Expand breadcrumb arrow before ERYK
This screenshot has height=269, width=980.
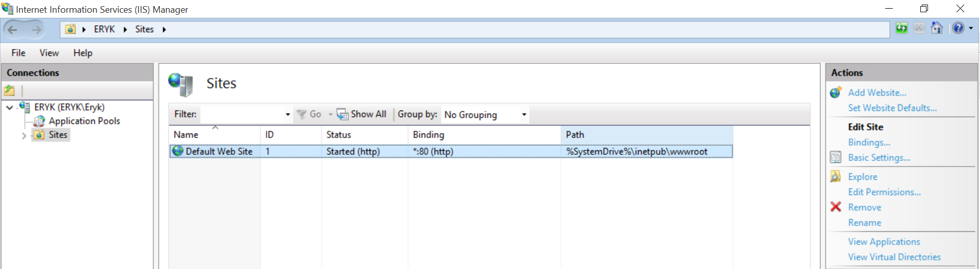[x=84, y=30]
